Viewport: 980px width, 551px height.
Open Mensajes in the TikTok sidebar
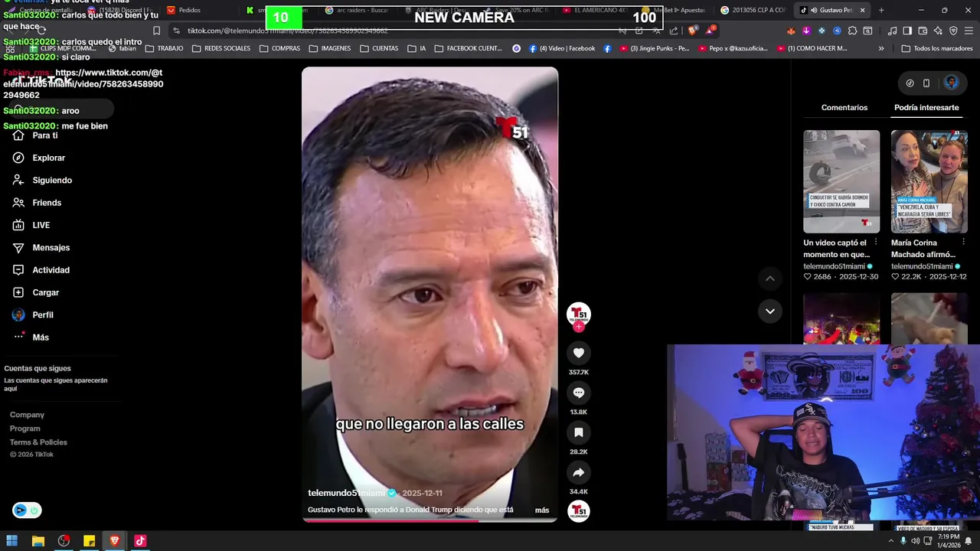[41, 247]
